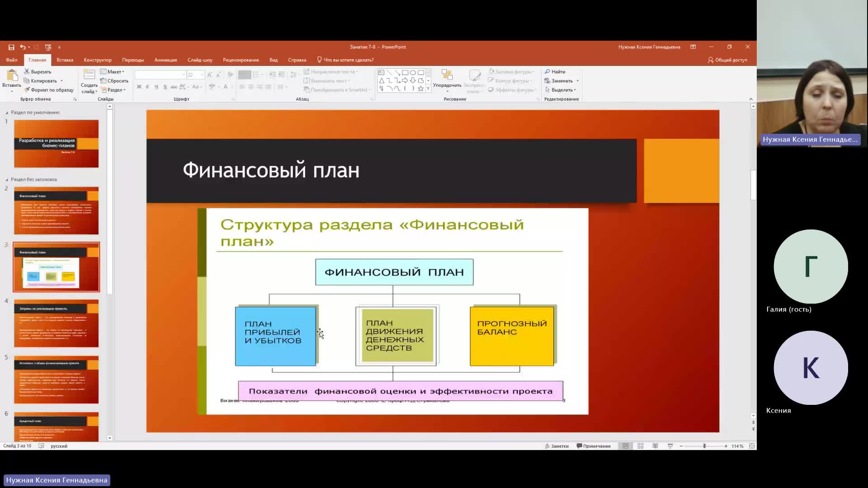Open the Вид tab

click(x=274, y=60)
